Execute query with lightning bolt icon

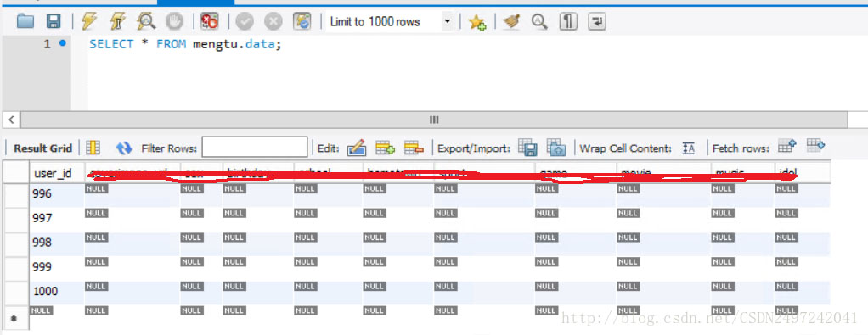click(x=88, y=21)
